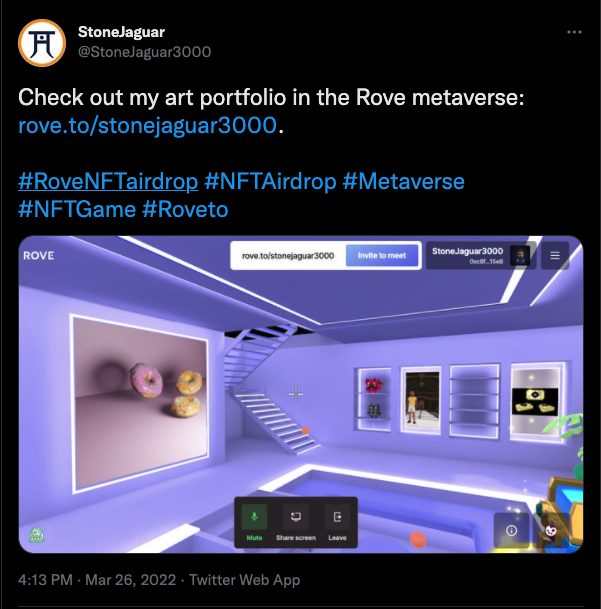Open the #Metaverse hashtag
Image resolution: width=601 pixels, height=609 pixels.
[x=404, y=181]
